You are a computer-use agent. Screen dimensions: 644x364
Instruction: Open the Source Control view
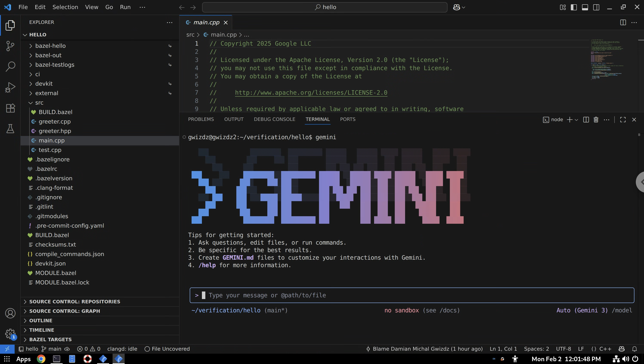click(x=10, y=46)
